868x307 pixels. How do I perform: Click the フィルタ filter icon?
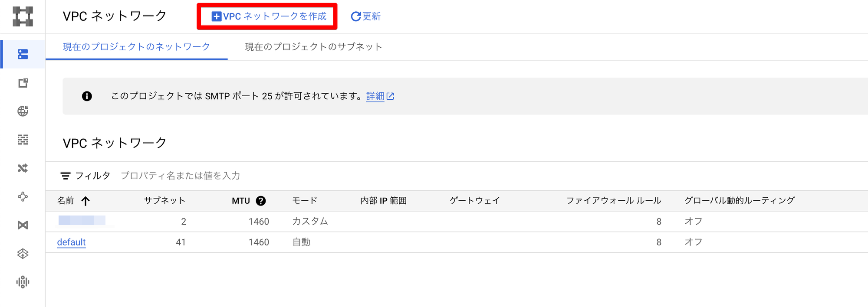coord(65,176)
